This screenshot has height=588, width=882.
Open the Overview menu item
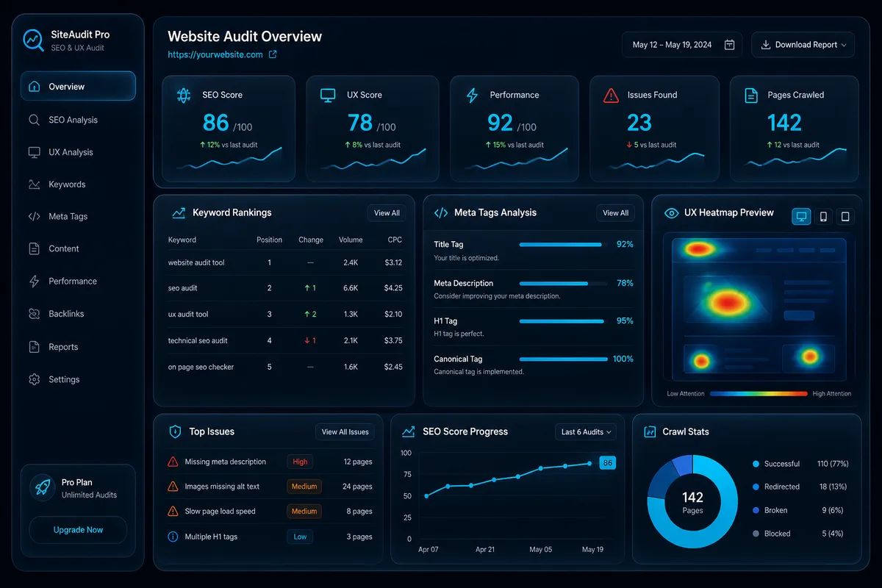(78, 86)
